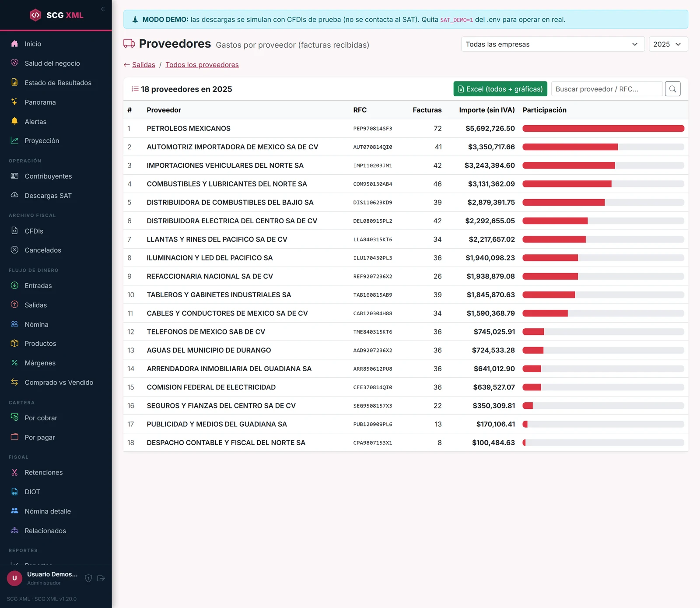700x608 pixels.
Task: Click the TELEFONOS DE MEXICO participation bar
Action: 603,332
